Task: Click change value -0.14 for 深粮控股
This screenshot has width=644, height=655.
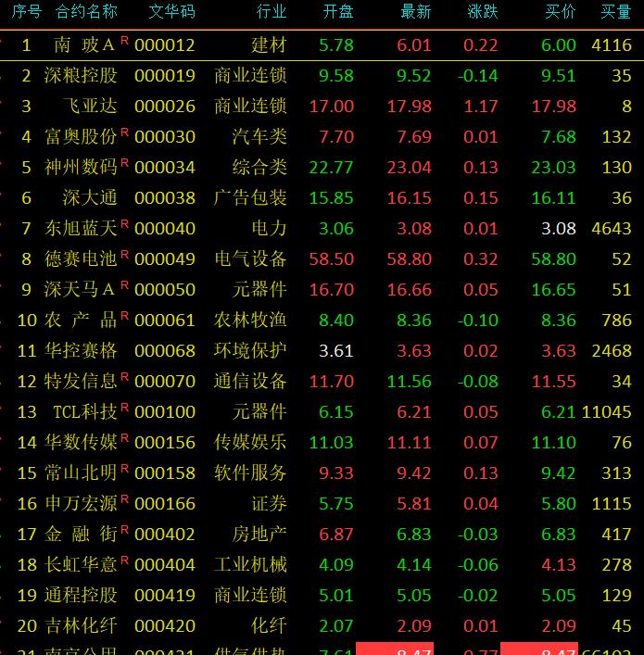Action: [x=478, y=76]
